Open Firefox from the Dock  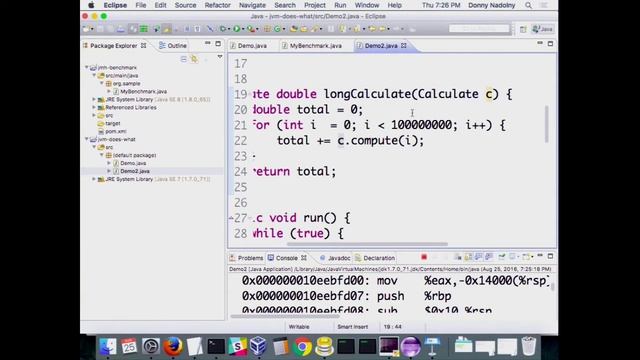173,346
